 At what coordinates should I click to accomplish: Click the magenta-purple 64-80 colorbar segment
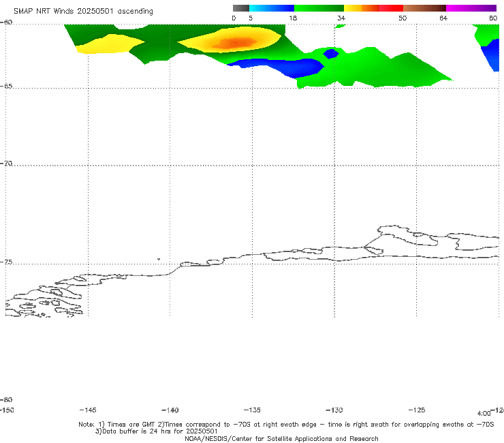(x=471, y=8)
